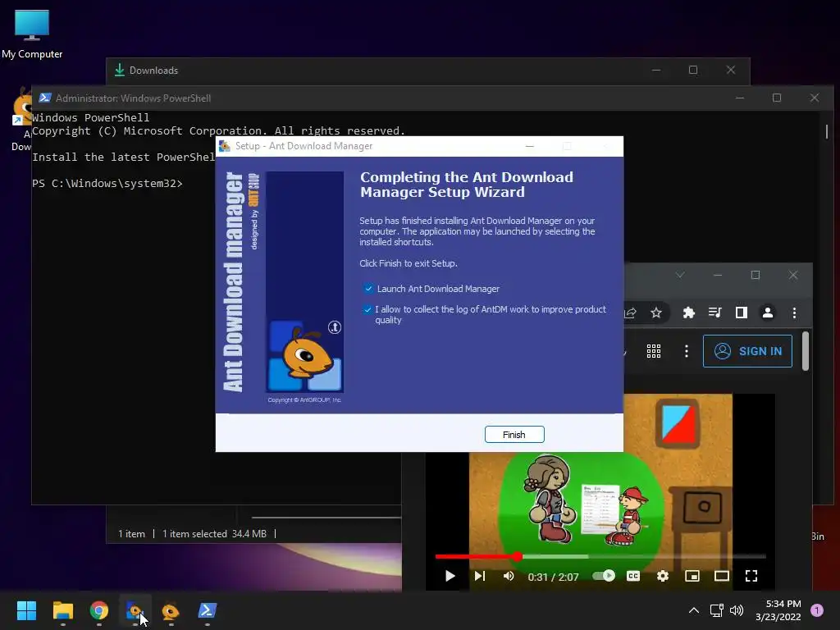
Task: Bookmark this page with the star icon
Action: click(x=656, y=313)
